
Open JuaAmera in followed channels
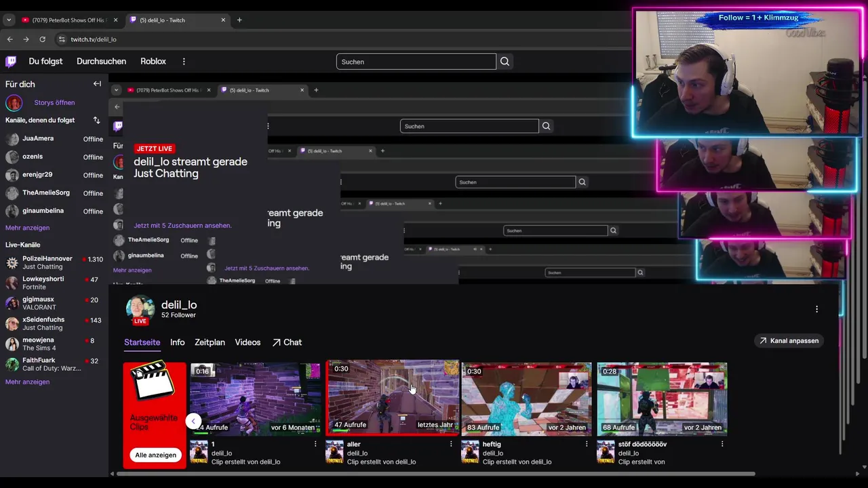tap(54, 139)
